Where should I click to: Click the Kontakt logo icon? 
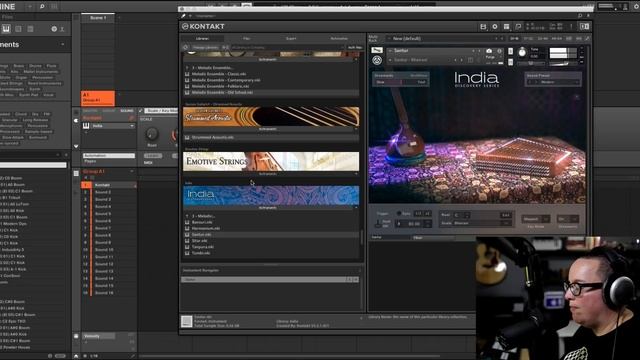tap(185, 27)
